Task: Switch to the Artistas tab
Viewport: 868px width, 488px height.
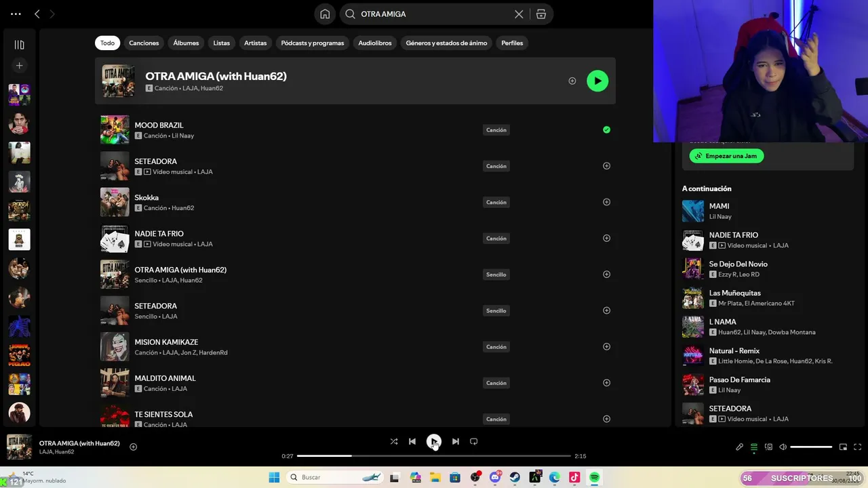Action: (x=256, y=43)
